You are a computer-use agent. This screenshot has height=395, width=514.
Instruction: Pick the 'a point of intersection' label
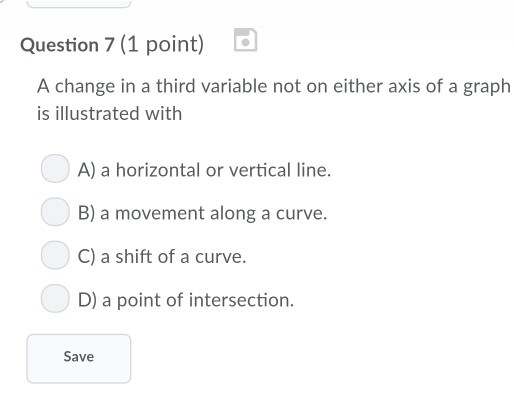(198, 300)
